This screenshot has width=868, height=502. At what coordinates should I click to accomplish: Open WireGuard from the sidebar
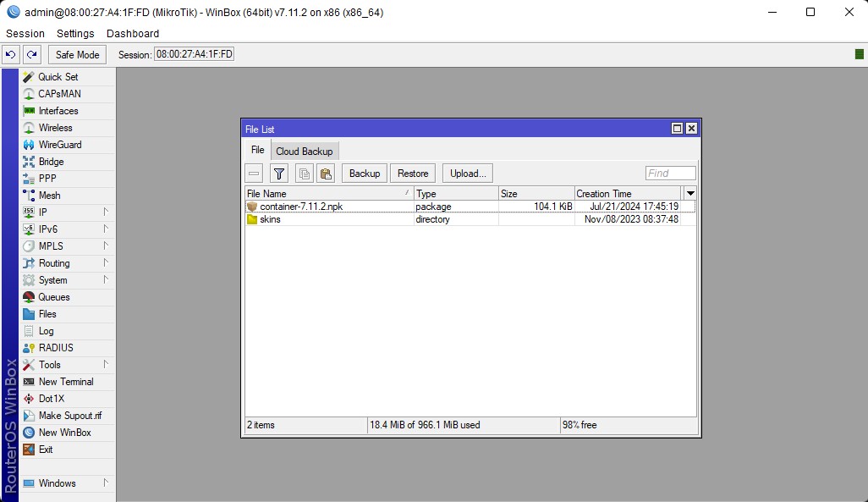[x=59, y=145]
